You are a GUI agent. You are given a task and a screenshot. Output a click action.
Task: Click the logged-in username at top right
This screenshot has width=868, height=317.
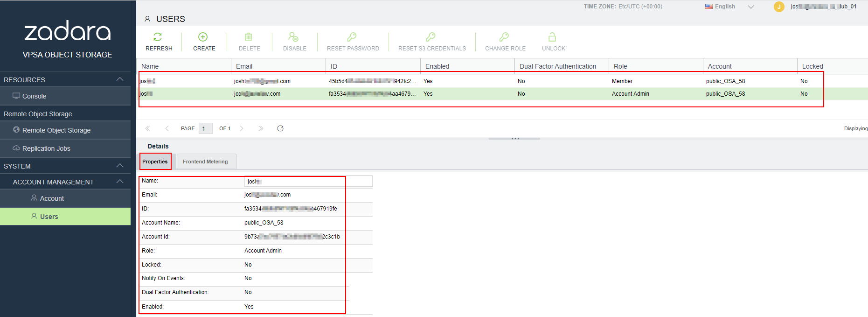(824, 7)
